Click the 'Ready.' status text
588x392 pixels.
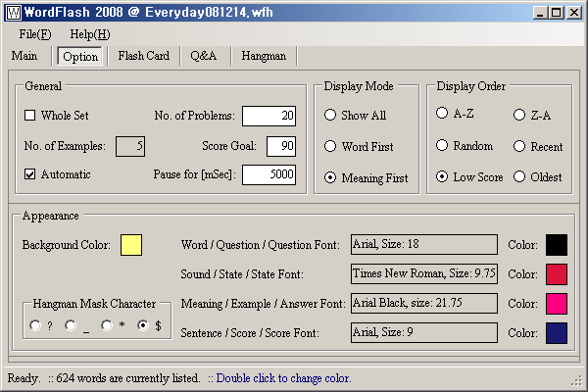point(24,377)
